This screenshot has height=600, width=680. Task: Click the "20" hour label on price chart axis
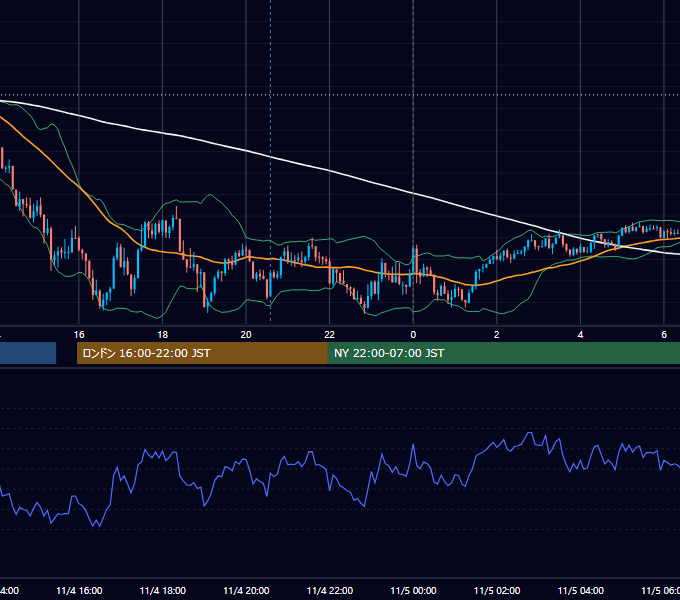[246, 335]
